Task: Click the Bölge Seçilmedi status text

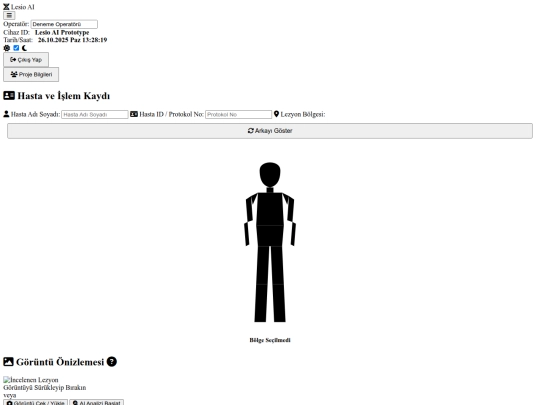Action: coord(270,340)
